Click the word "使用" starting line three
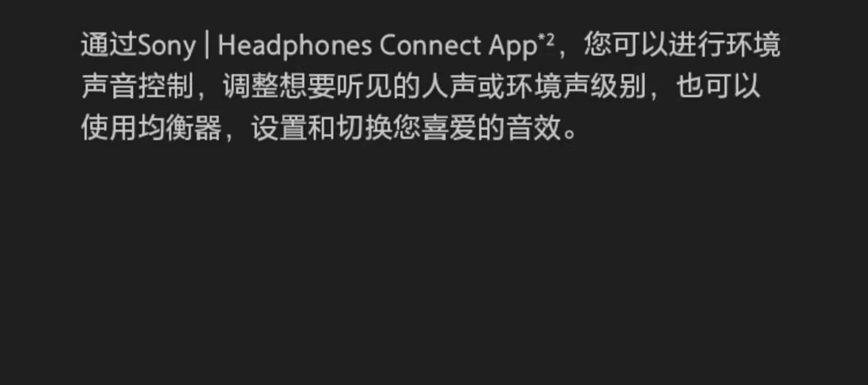The image size is (868, 385). tap(109, 129)
